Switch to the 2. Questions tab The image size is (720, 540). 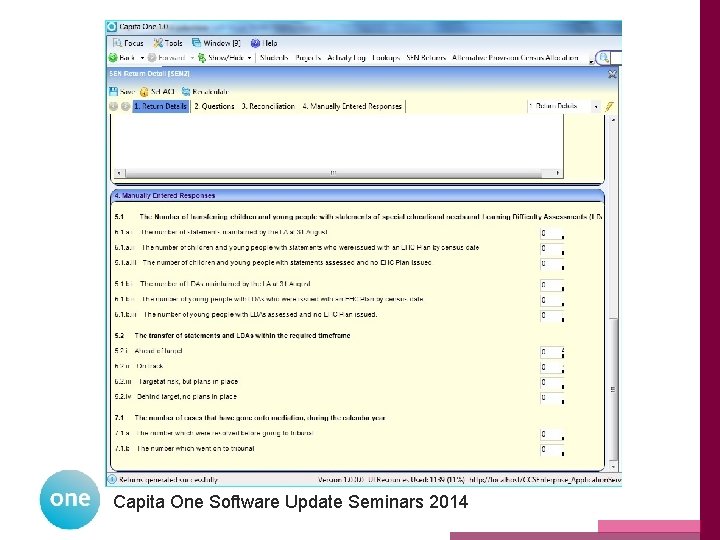214,107
